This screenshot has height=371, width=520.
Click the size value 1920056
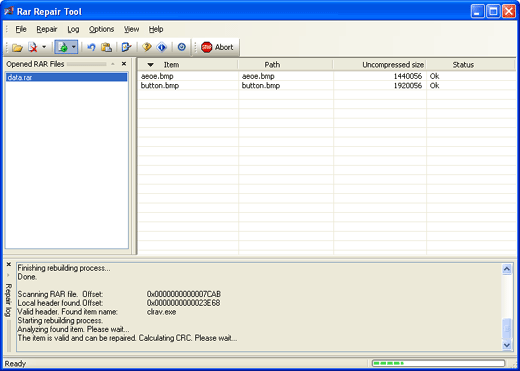pos(408,86)
